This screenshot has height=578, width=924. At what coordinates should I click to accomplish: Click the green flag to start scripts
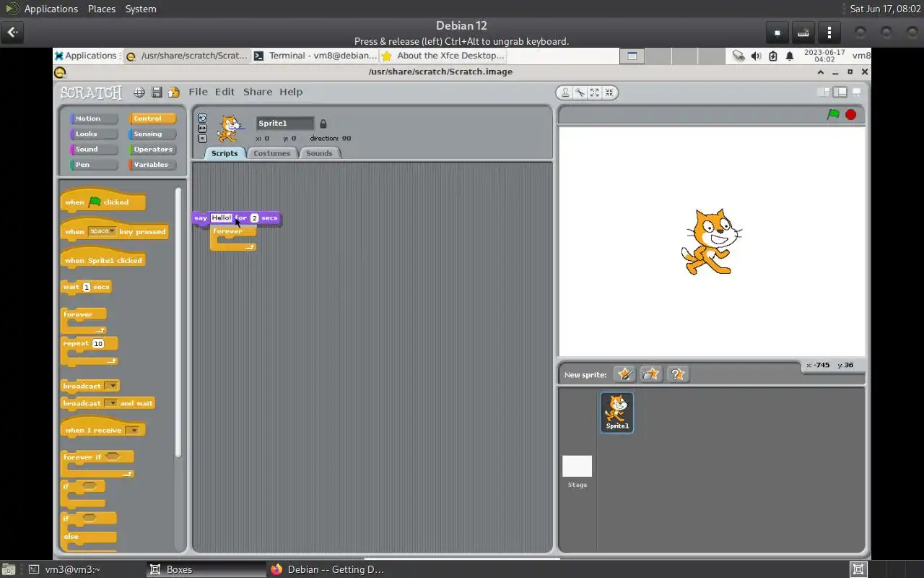[833, 114]
